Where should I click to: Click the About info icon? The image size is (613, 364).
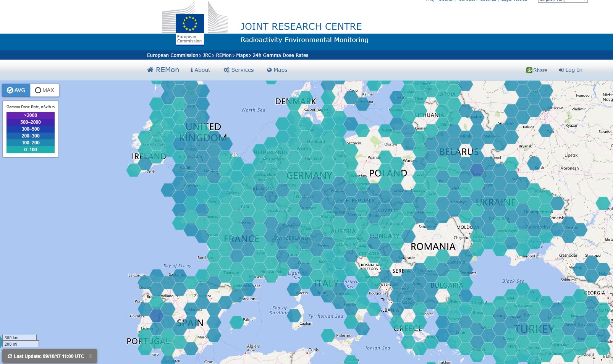(192, 70)
